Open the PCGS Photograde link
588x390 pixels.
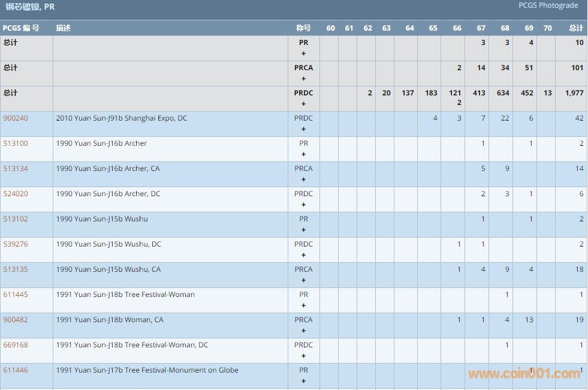pyautogui.click(x=548, y=5)
